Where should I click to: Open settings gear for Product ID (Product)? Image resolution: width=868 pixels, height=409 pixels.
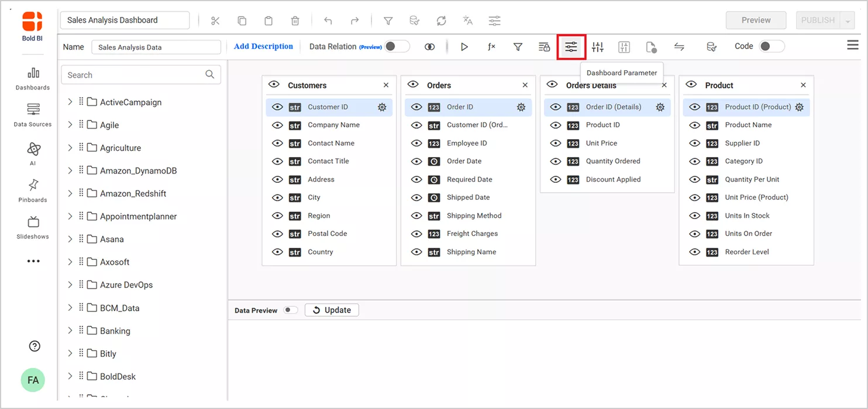point(799,107)
